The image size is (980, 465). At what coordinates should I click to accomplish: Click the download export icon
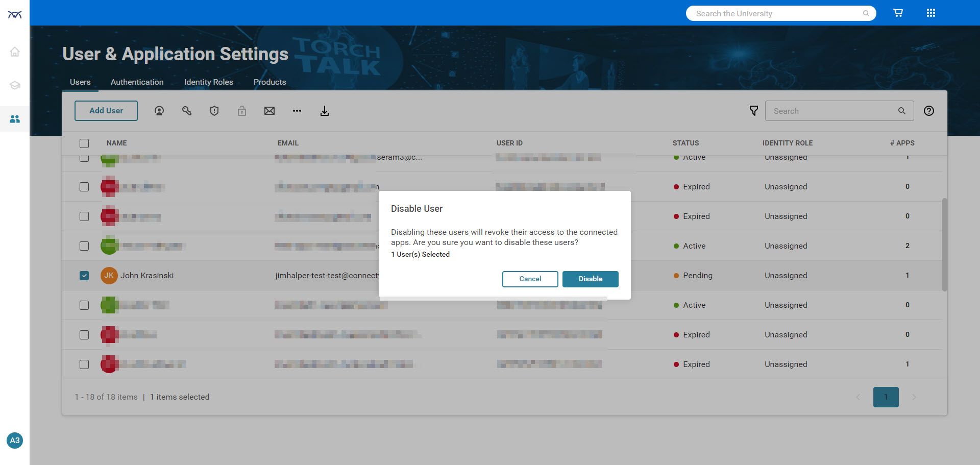point(325,111)
